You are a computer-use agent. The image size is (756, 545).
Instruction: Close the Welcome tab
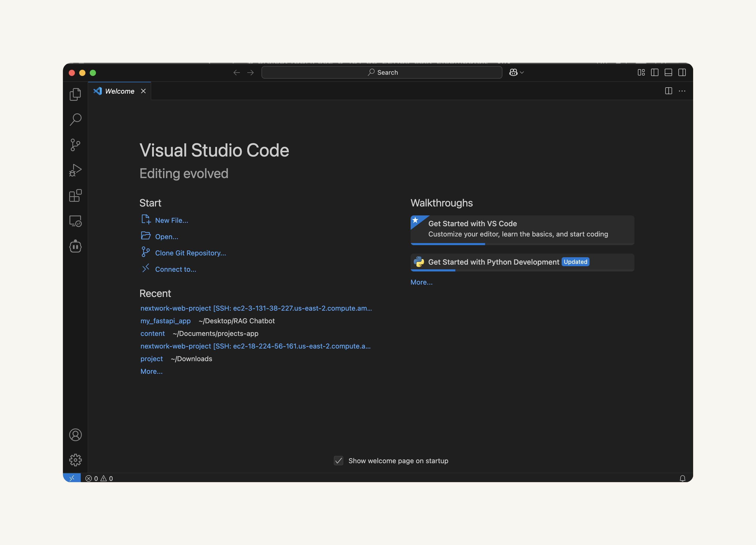pos(143,91)
